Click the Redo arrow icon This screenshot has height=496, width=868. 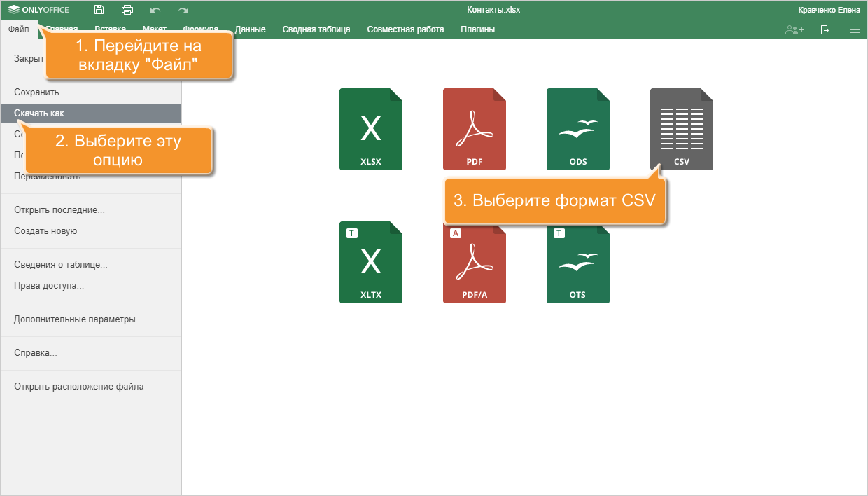(x=183, y=10)
